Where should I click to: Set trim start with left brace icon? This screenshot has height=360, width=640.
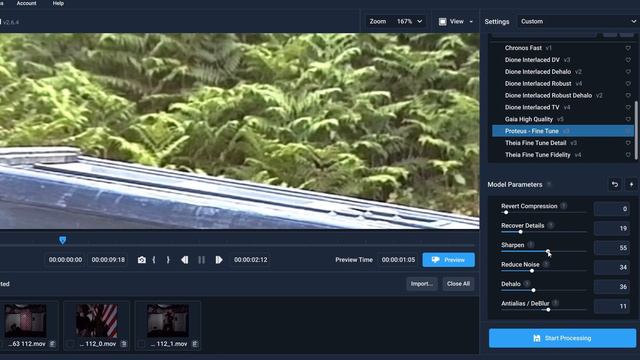pos(154,260)
